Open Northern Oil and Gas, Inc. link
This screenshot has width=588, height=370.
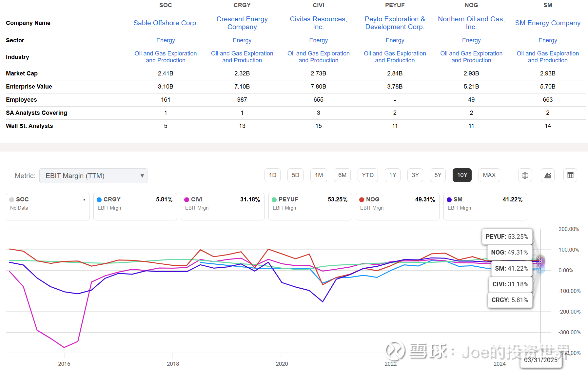tap(471, 23)
